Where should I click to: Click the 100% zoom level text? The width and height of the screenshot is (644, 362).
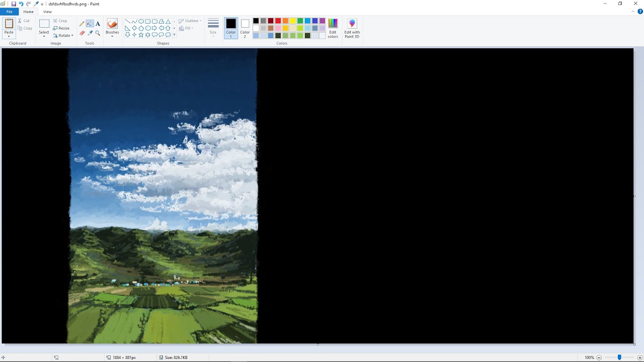pyautogui.click(x=589, y=357)
